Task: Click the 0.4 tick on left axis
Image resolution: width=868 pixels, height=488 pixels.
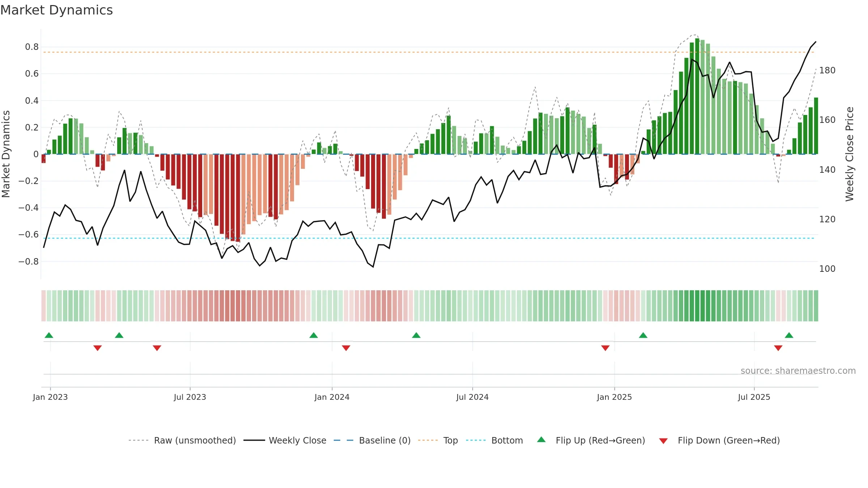Action: click(32, 100)
